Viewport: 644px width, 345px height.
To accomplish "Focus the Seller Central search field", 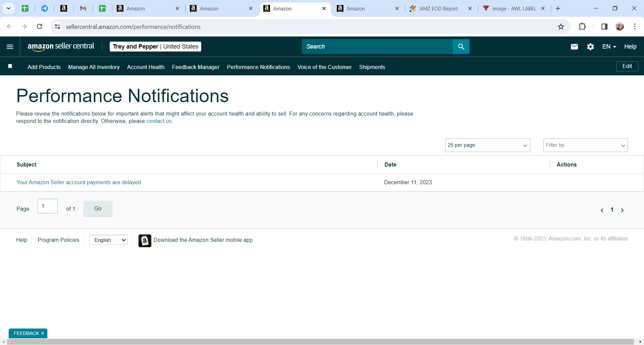I will point(377,47).
